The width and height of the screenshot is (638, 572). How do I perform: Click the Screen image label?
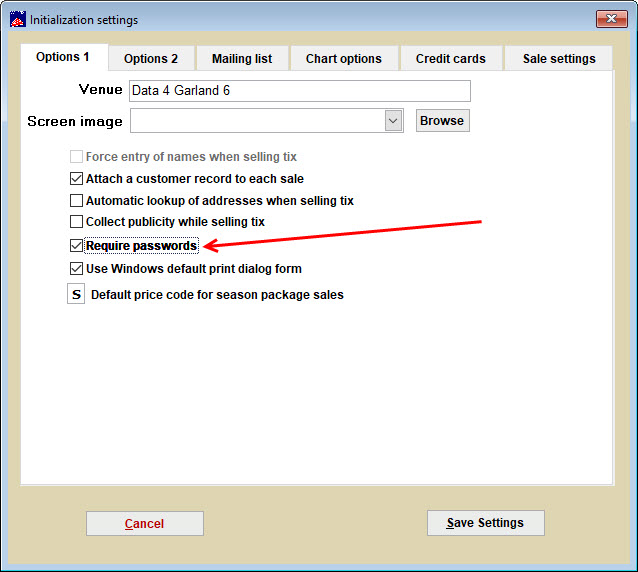click(x=75, y=122)
